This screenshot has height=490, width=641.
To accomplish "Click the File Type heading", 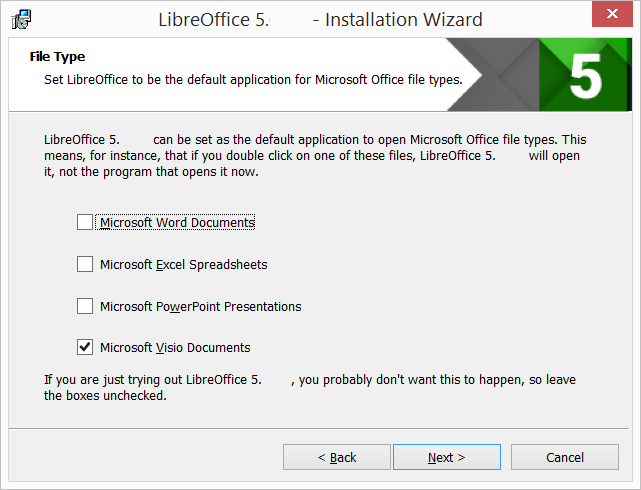I will click(x=57, y=57).
